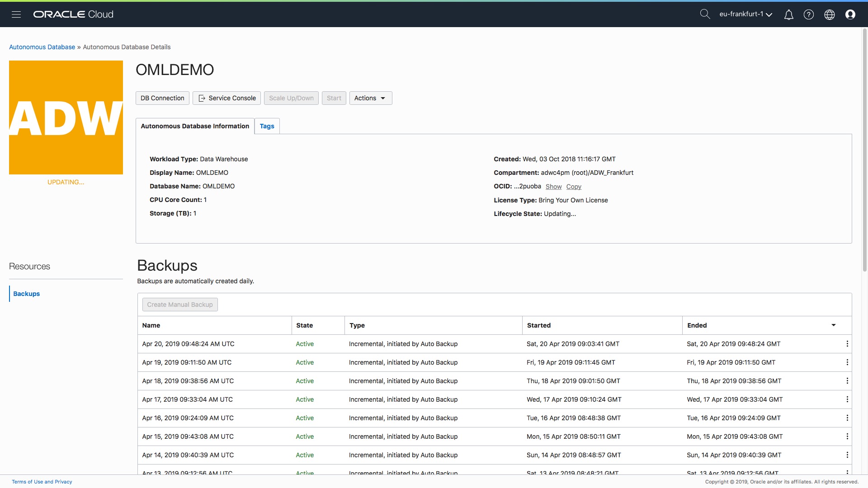868x488 pixels.
Task: Expand the eu-frankfurt-1 region dropdown
Action: coord(745,14)
